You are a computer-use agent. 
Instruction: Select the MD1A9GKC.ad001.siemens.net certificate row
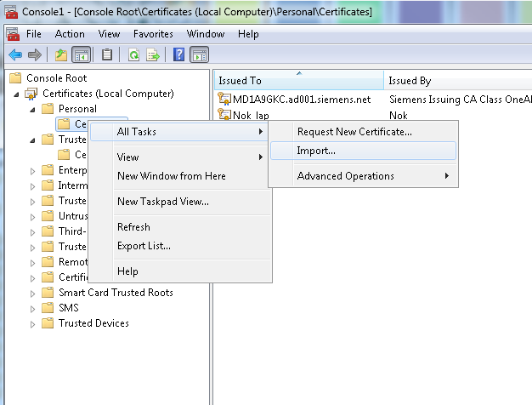coord(301,100)
